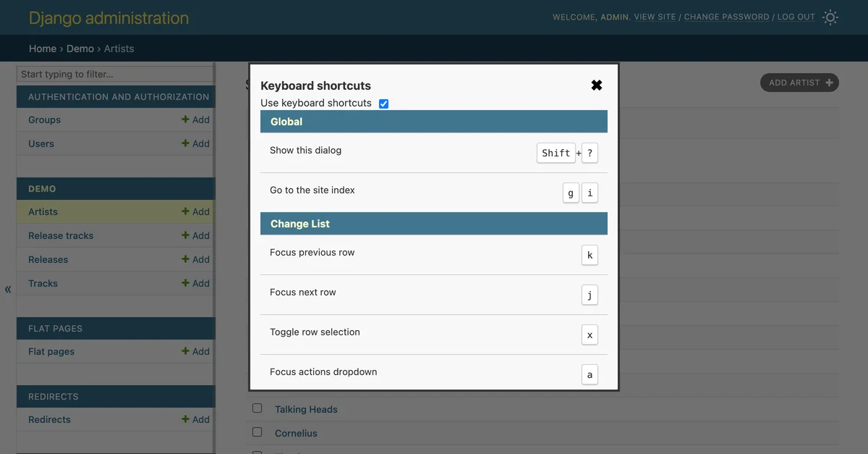Click the a key badge
Screen dimensions: 868x454
pyautogui.click(x=590, y=374)
